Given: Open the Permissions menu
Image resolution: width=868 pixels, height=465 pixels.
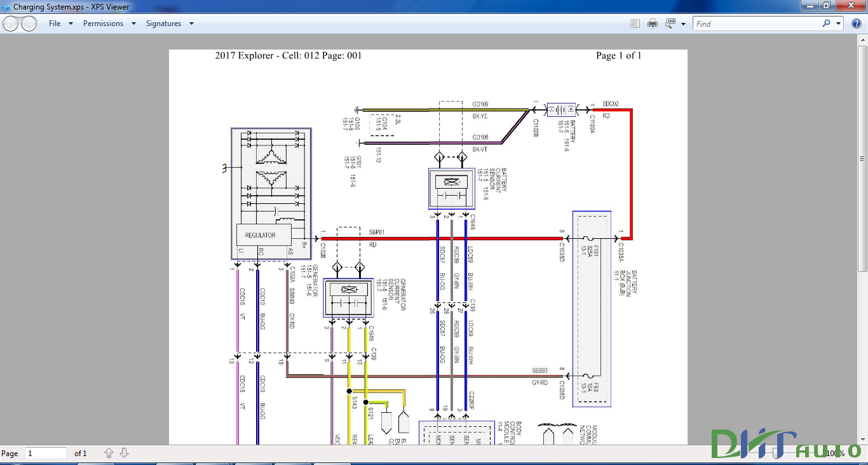Looking at the screenshot, I should coord(103,24).
